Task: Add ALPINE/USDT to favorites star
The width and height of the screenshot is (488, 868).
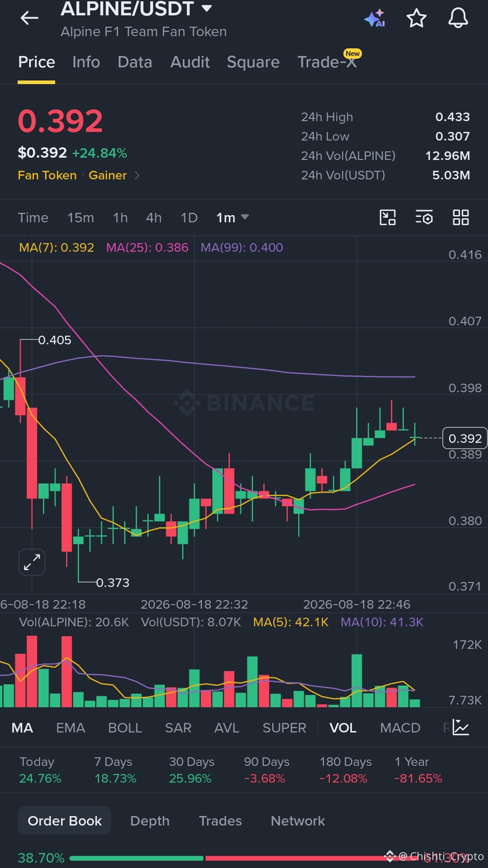Action: point(416,18)
